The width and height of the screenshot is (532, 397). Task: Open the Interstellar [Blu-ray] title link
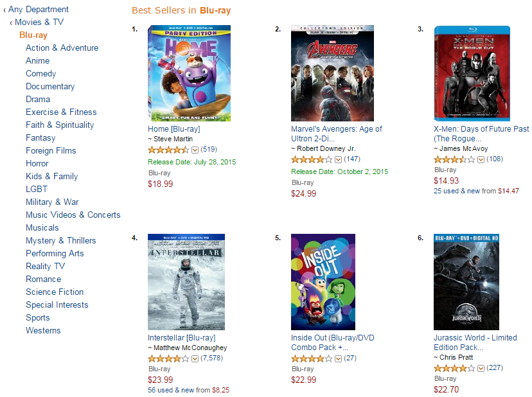pyautogui.click(x=181, y=338)
